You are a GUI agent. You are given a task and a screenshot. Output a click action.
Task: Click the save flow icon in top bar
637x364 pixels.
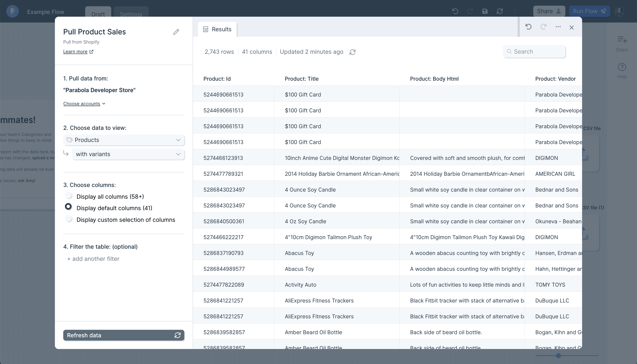click(485, 11)
